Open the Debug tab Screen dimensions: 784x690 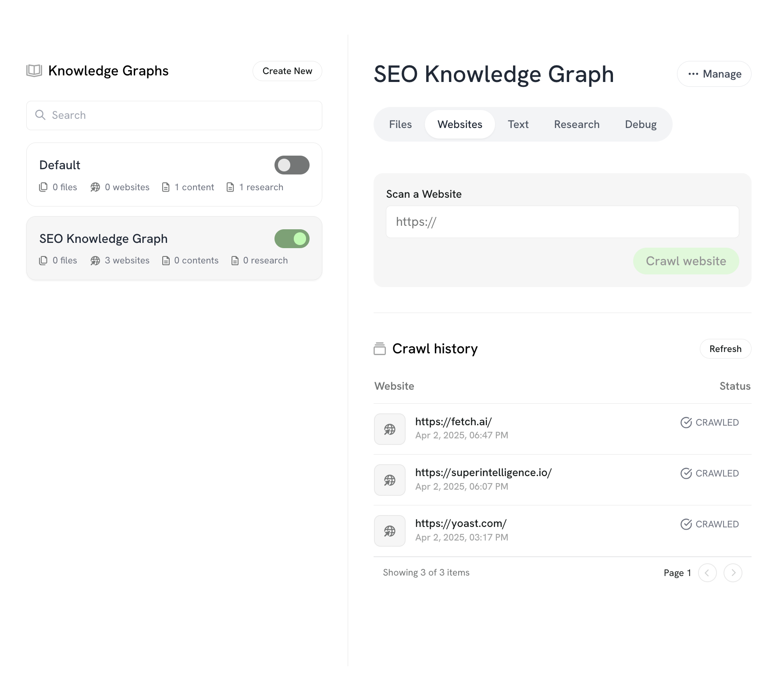point(641,124)
